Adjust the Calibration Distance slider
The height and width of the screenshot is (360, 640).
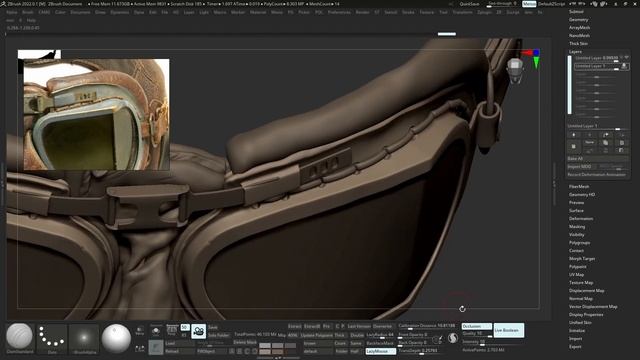(x=427, y=326)
